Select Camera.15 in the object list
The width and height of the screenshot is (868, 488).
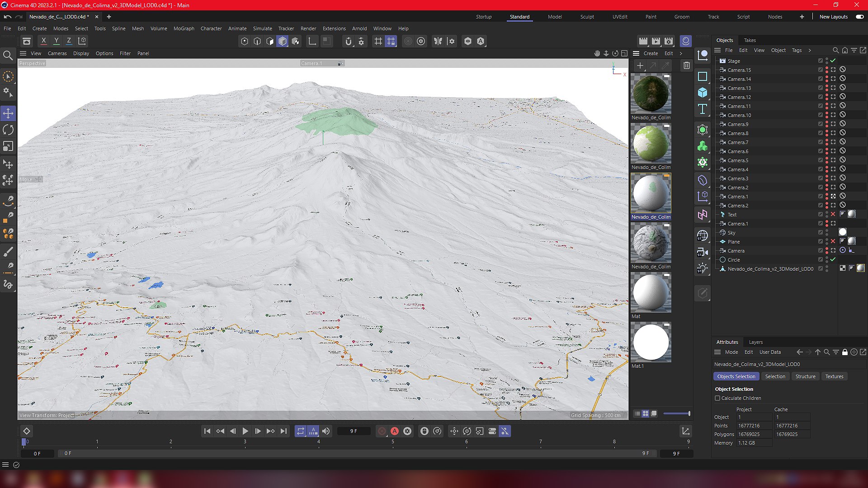[739, 70]
